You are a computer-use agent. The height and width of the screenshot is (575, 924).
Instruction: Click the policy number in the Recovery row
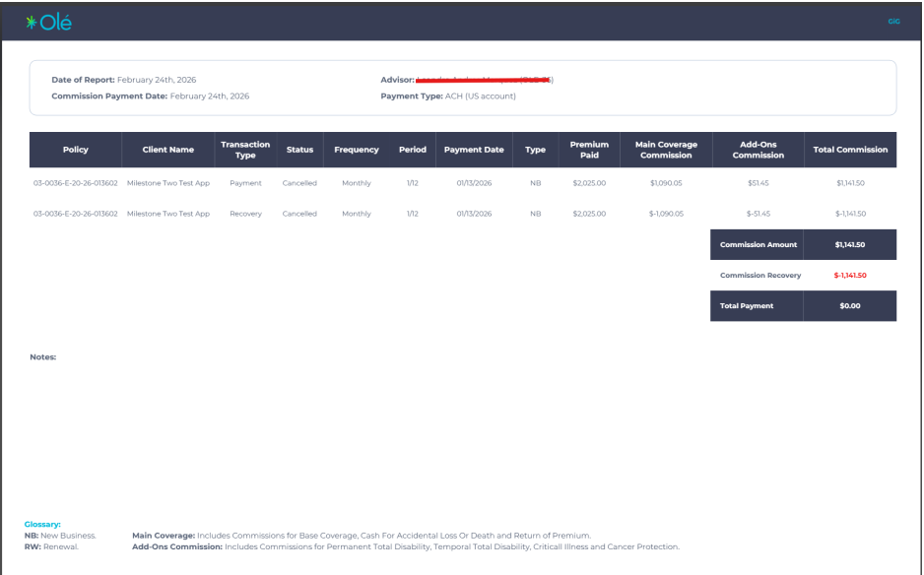[x=76, y=214]
